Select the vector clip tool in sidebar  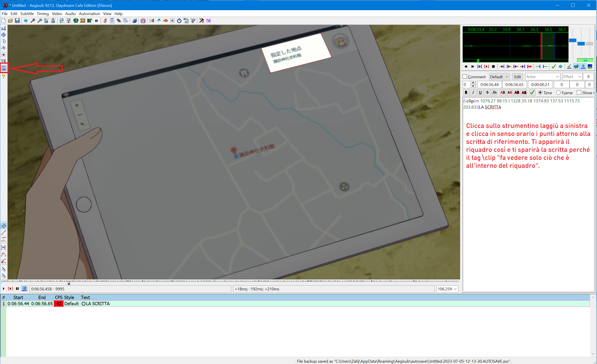[x=4, y=68]
